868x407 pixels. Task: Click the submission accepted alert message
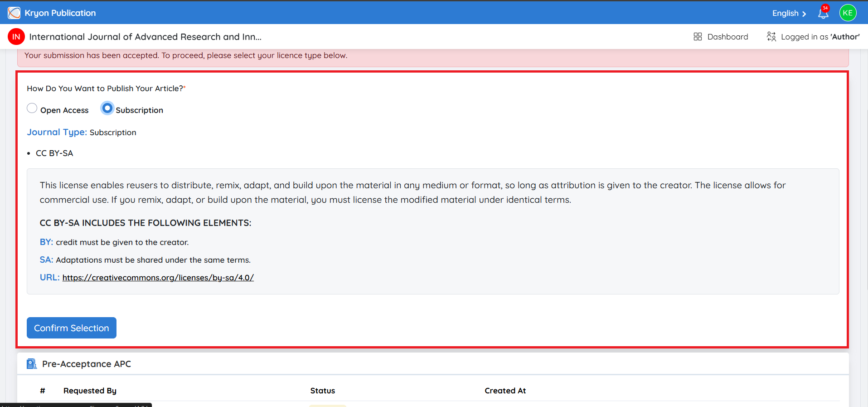click(186, 55)
